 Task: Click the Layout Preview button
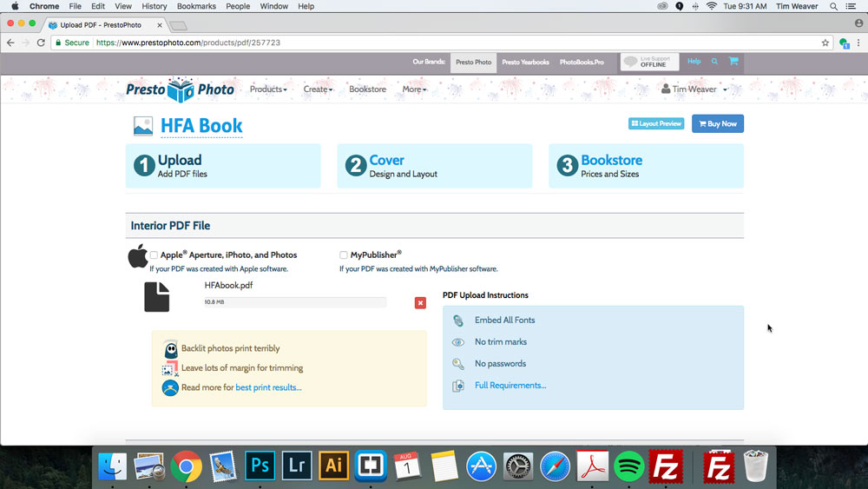pyautogui.click(x=656, y=123)
